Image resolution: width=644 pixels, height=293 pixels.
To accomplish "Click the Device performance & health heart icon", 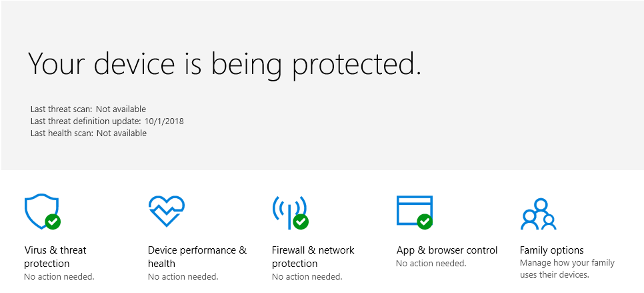I will [166, 211].
